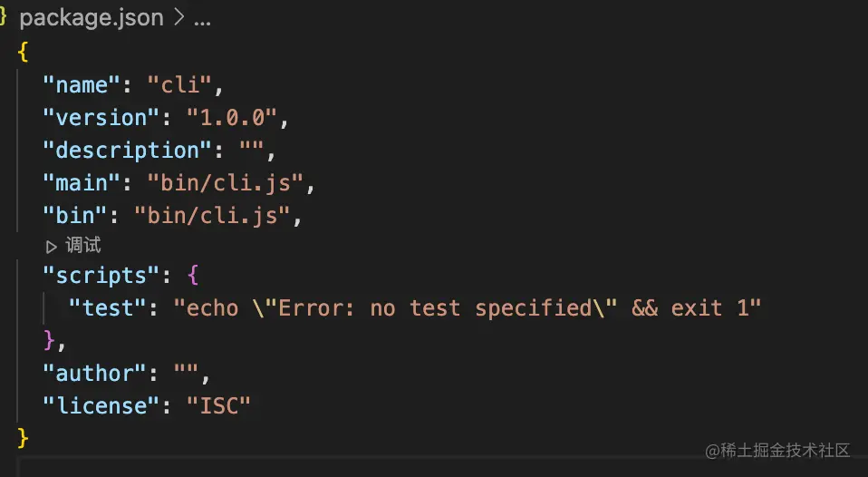868x477 pixels.
Task: Place cursor on the "name" key
Action: 82,85
